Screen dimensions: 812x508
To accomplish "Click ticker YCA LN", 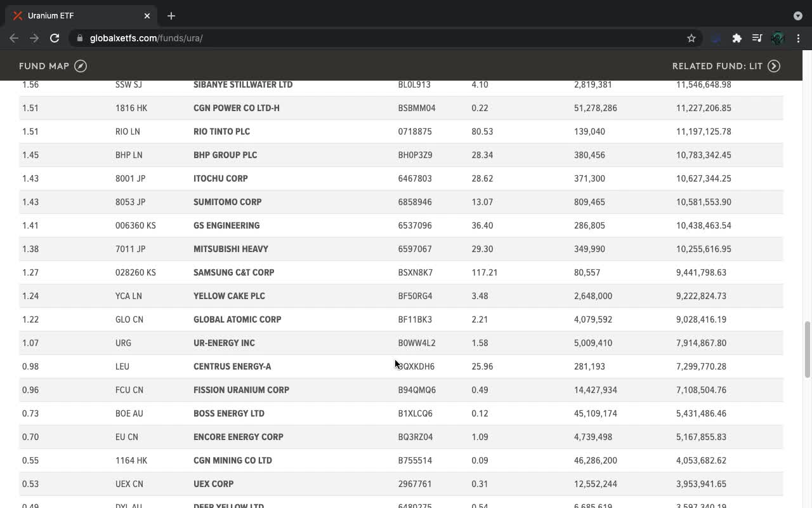I will [129, 296].
